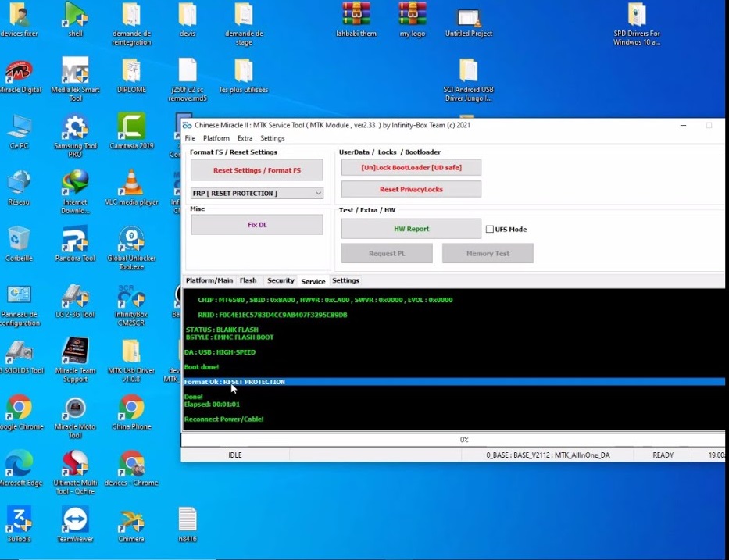Select the Samsung Tool PRO icon

(75, 127)
